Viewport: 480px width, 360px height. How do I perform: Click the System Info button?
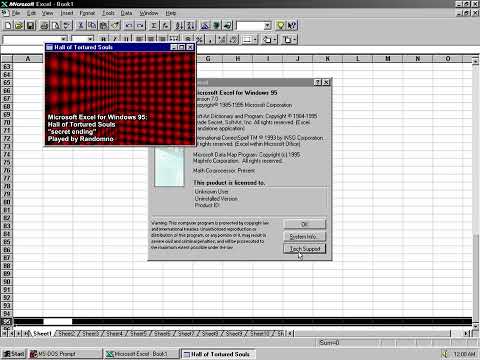point(304,236)
